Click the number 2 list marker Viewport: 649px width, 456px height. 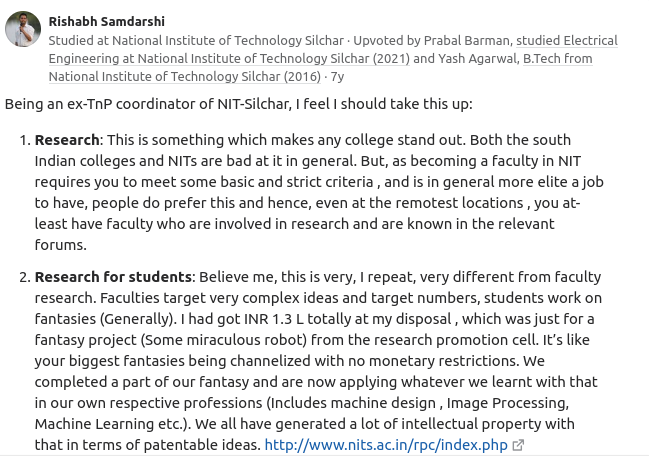point(25,277)
